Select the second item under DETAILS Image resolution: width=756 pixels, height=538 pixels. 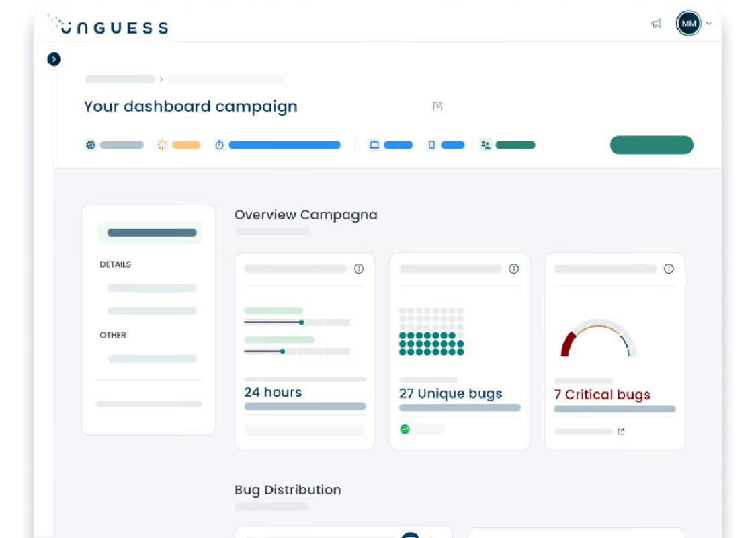pos(152,311)
